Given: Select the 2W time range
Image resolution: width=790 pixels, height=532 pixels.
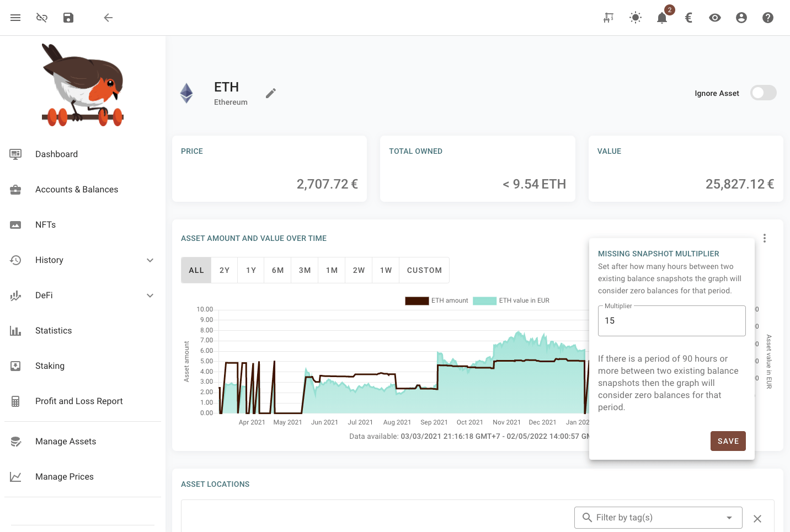Looking at the screenshot, I should (359, 270).
